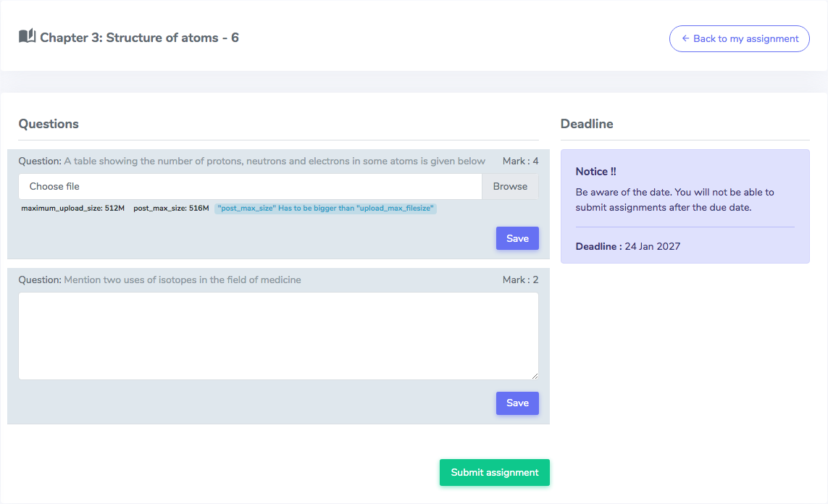Click the post_max_size warning badge
The image size is (828, 504).
[325, 208]
